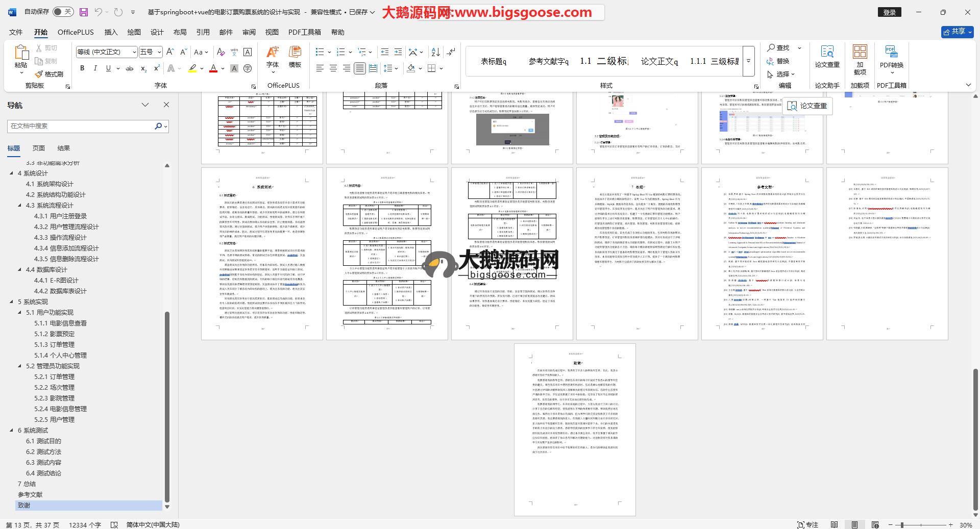This screenshot has height=529, width=980.
Task: Click the 在文档中搜索 search field
Action: point(82,126)
